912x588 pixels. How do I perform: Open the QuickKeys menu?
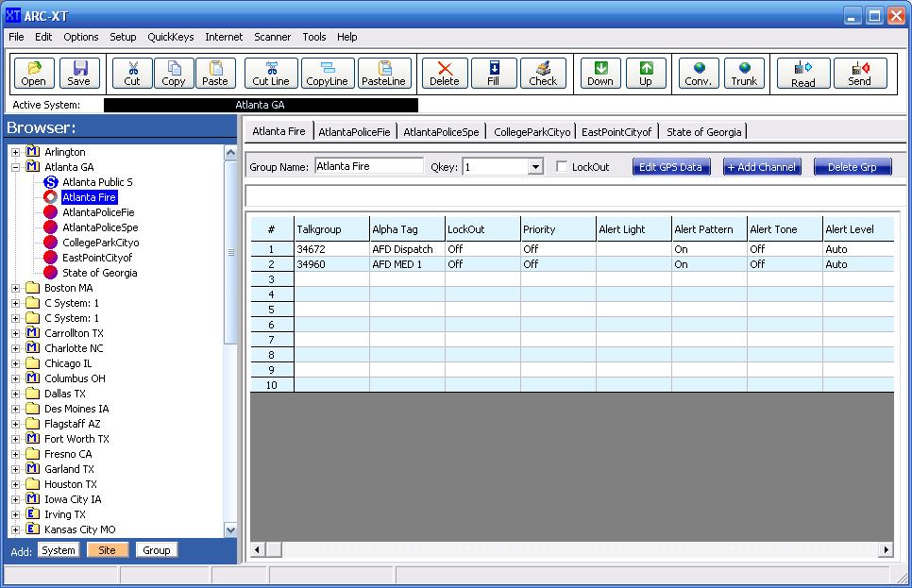tap(171, 37)
